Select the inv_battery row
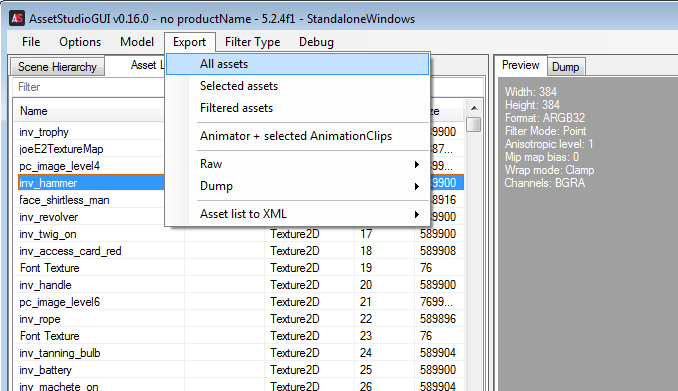This screenshot has width=678, height=391. pos(238,370)
